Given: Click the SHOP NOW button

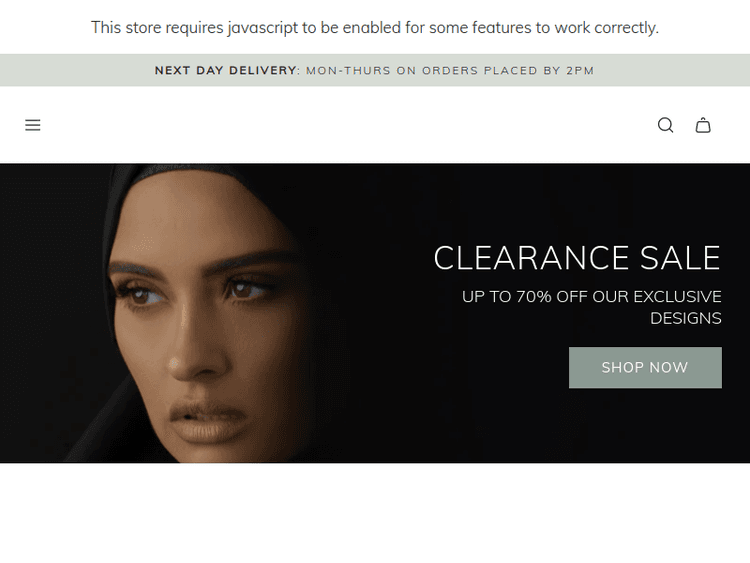Looking at the screenshot, I should [x=645, y=367].
